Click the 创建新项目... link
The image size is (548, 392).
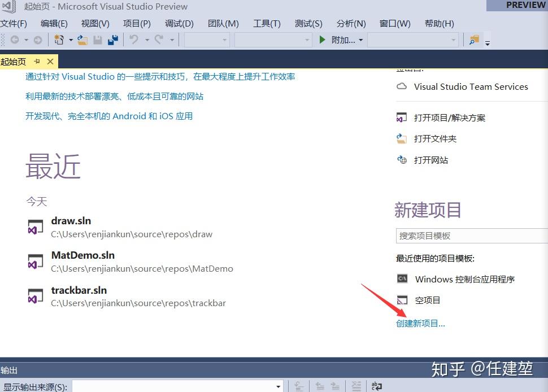coord(420,323)
